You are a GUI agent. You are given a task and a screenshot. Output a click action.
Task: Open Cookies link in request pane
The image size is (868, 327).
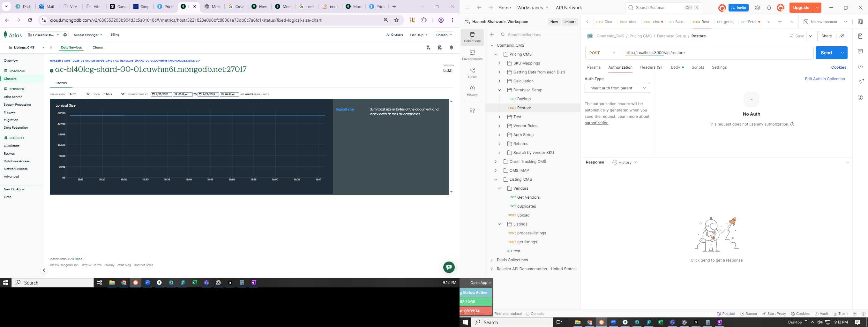tap(838, 67)
